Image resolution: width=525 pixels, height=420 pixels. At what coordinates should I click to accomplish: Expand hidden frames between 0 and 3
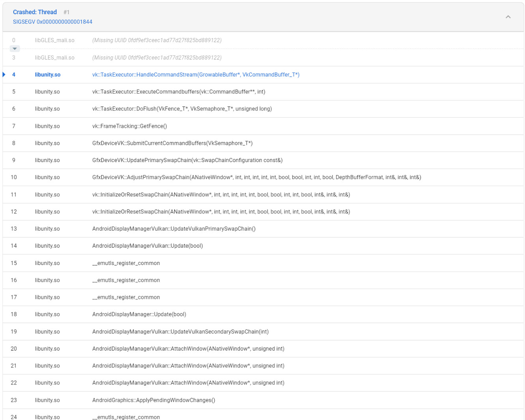click(15, 49)
